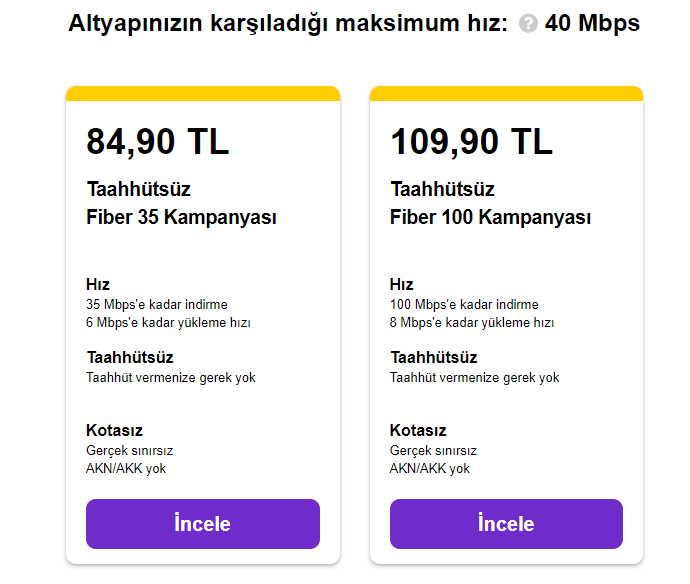Screen dimensions: 690x584
Task: Click İncele on the Fiber 35 card
Action: (x=203, y=524)
